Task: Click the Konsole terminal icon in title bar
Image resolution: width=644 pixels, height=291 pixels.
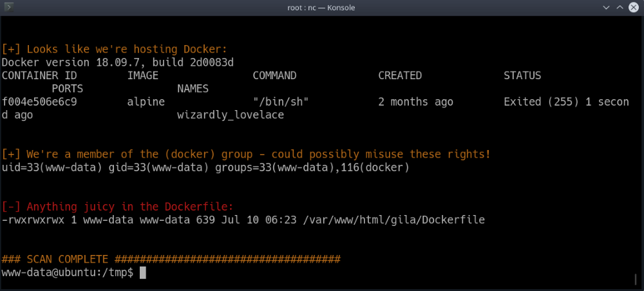Action: point(10,8)
